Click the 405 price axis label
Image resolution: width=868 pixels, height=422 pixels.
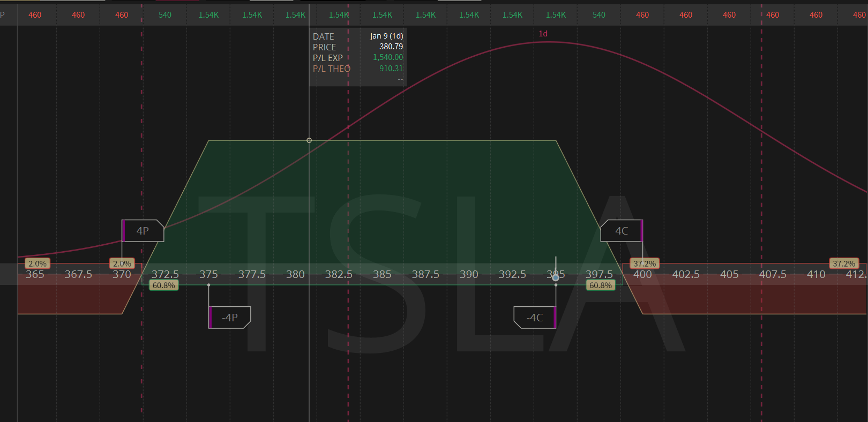click(x=729, y=274)
